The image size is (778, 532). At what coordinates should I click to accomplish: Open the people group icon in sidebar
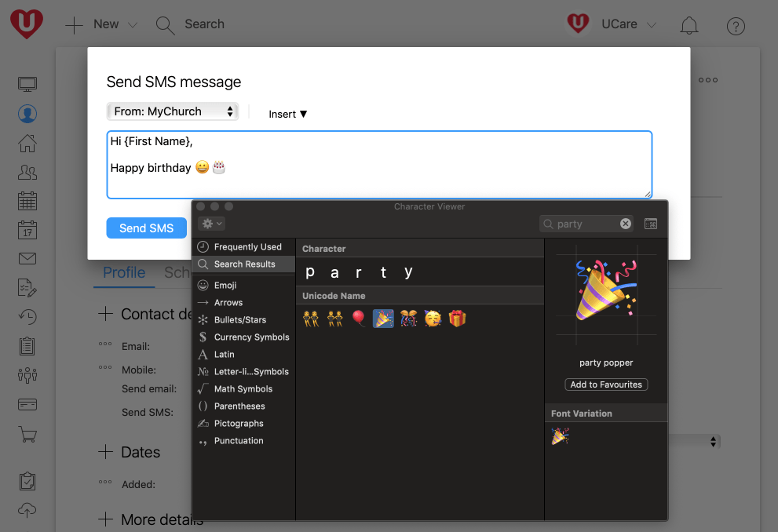(x=27, y=172)
